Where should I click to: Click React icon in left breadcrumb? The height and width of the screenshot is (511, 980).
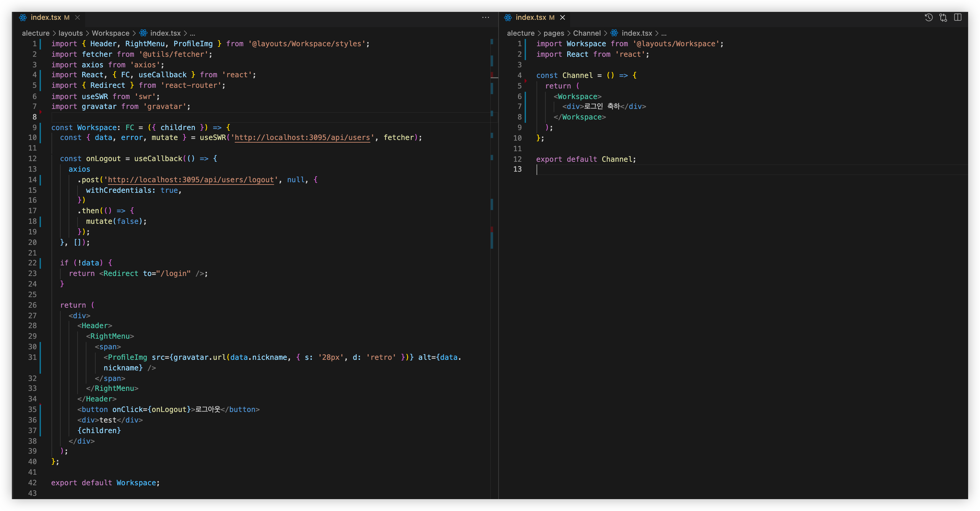[x=144, y=33]
